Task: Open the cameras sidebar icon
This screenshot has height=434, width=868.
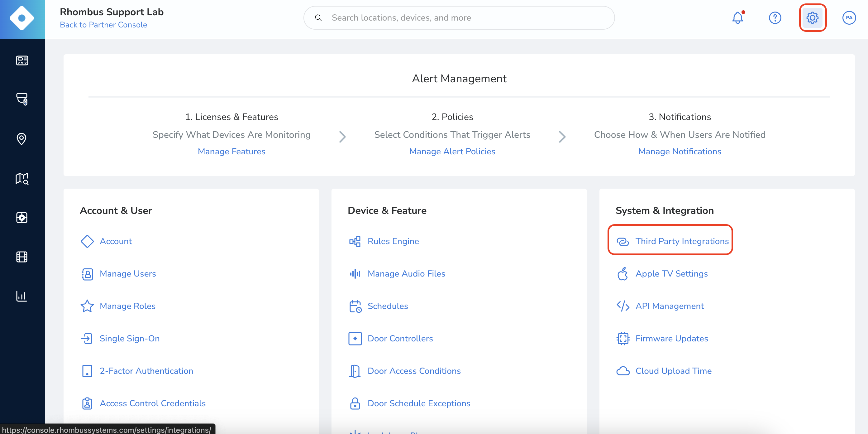Action: (x=22, y=99)
